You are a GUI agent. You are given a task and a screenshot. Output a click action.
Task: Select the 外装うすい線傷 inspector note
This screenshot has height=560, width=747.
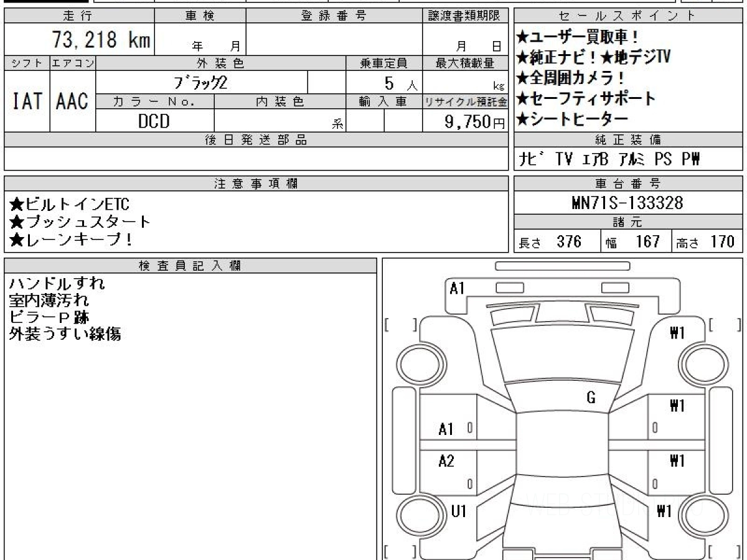pyautogui.click(x=65, y=334)
